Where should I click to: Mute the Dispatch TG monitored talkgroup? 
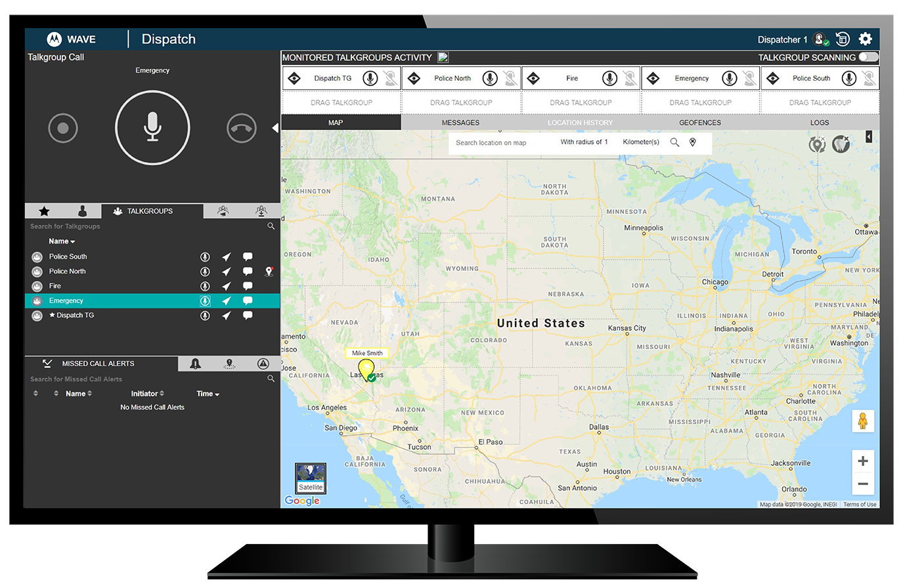pos(390,79)
